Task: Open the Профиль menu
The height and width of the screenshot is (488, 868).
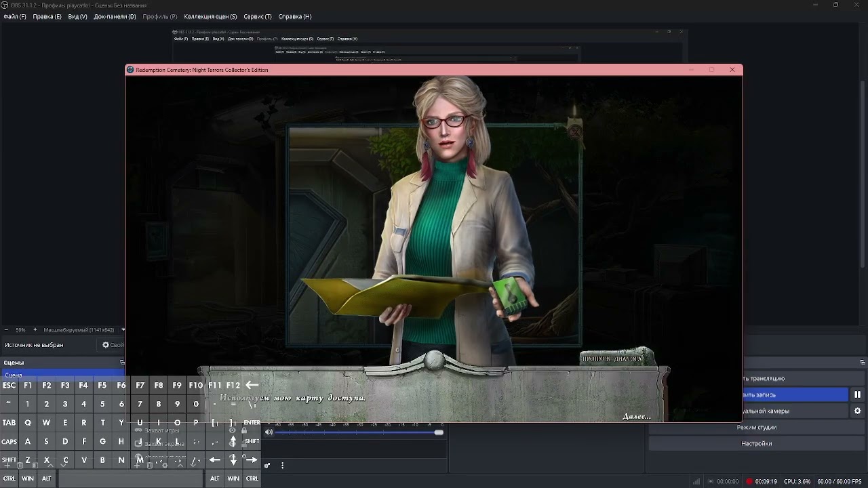Action: click(x=160, y=16)
